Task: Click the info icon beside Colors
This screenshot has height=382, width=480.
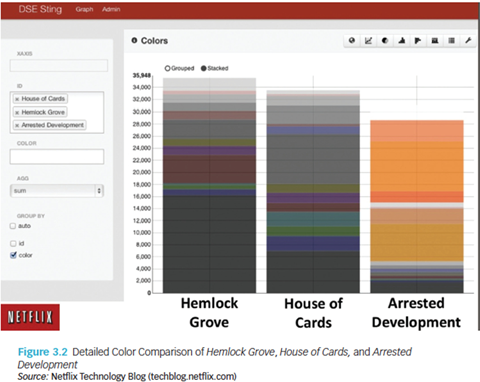Action: coord(134,40)
